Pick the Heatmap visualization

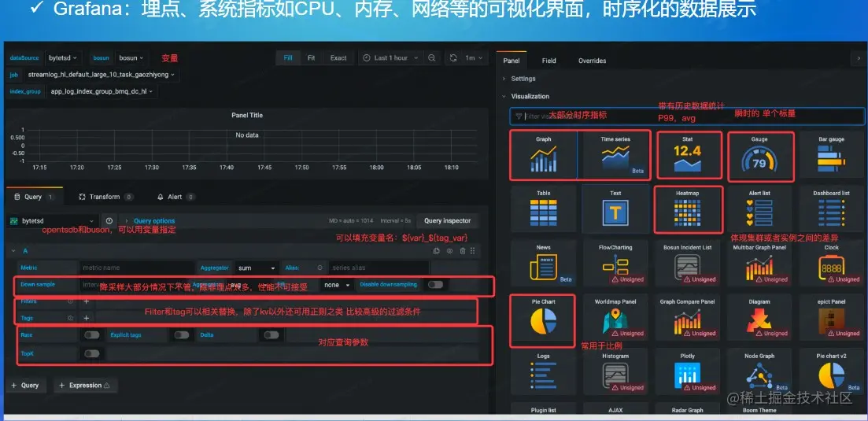(x=688, y=209)
